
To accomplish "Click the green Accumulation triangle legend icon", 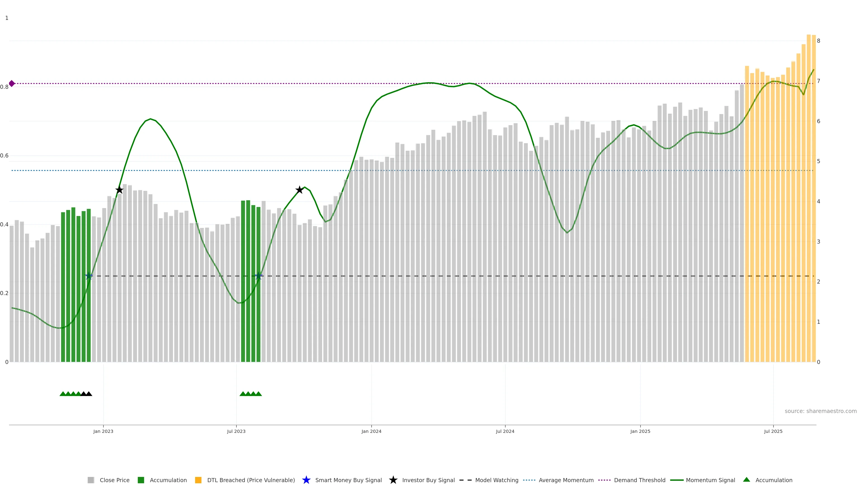I will tap(746, 480).
